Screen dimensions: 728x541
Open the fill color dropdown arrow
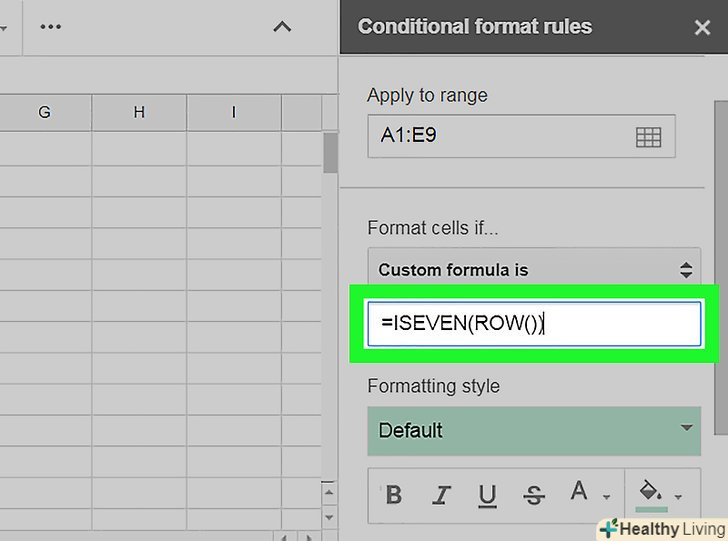[680, 497]
